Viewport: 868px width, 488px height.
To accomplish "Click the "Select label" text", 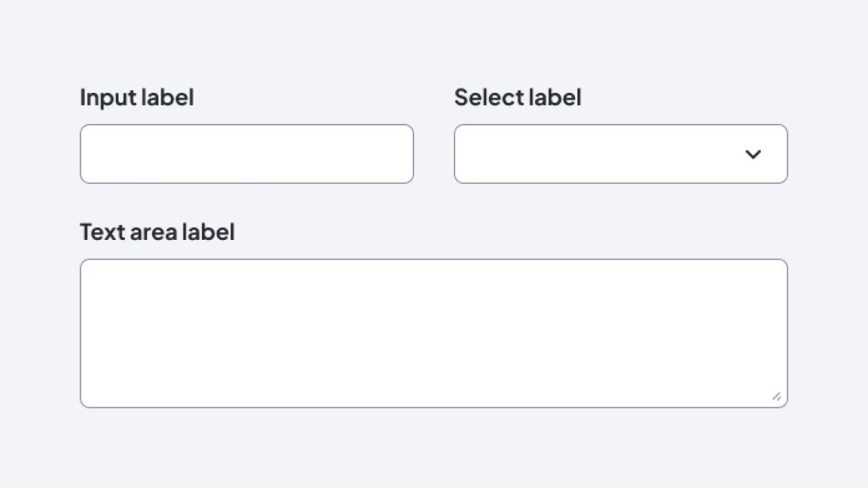I will coord(517,98).
